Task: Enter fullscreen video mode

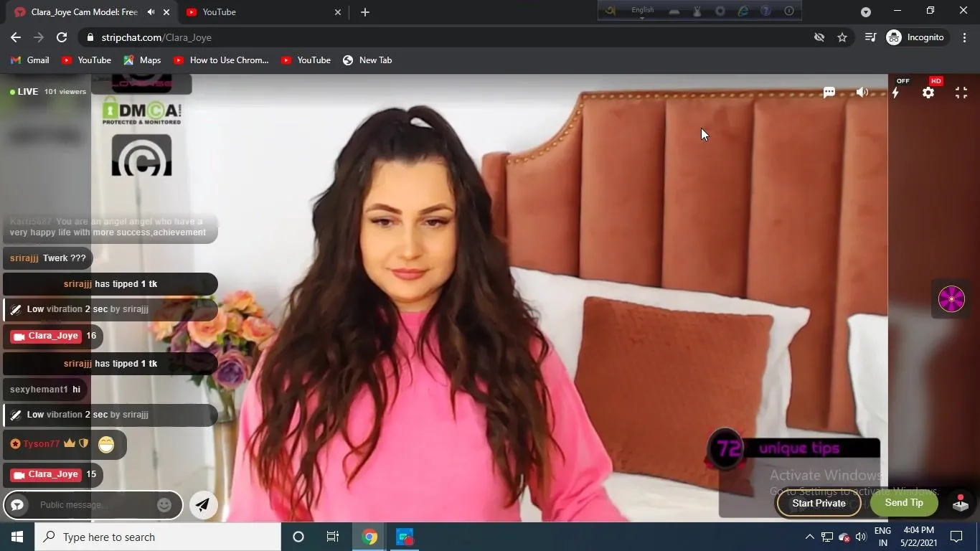Action: pos(961,93)
